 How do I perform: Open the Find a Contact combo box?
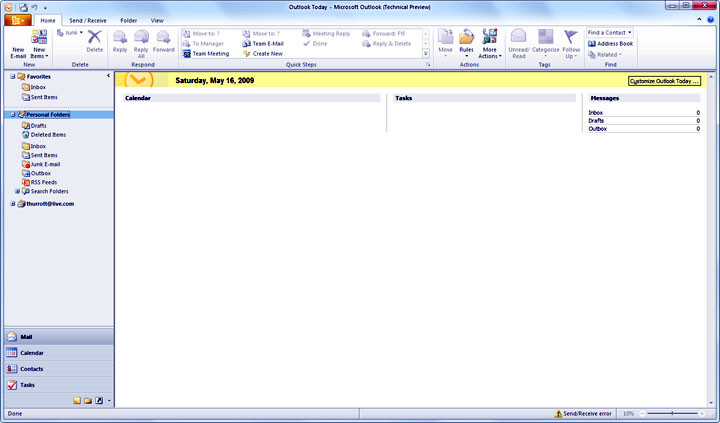(609, 33)
